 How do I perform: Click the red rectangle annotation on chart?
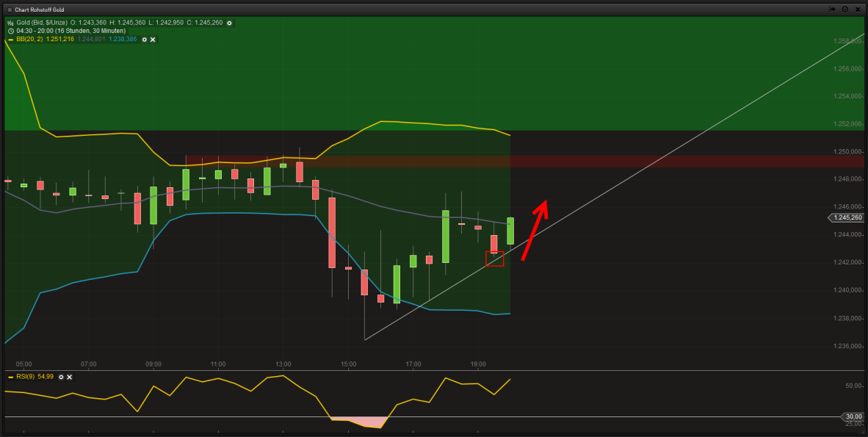(495, 259)
